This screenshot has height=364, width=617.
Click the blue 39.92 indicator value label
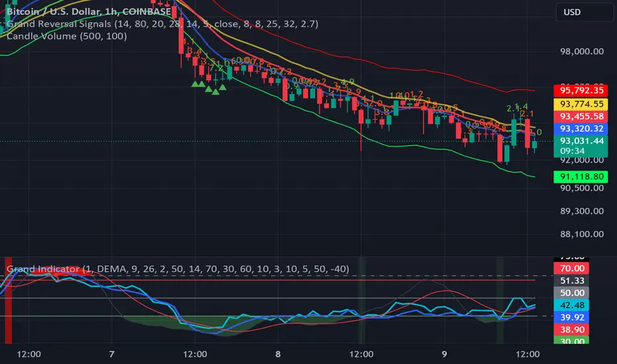coord(571,317)
